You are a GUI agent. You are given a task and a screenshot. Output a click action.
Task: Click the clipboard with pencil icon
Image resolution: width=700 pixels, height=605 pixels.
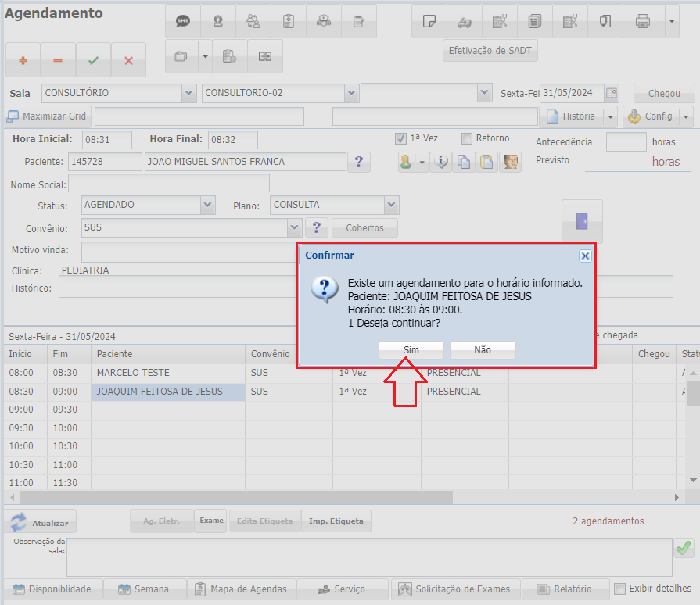click(x=359, y=21)
